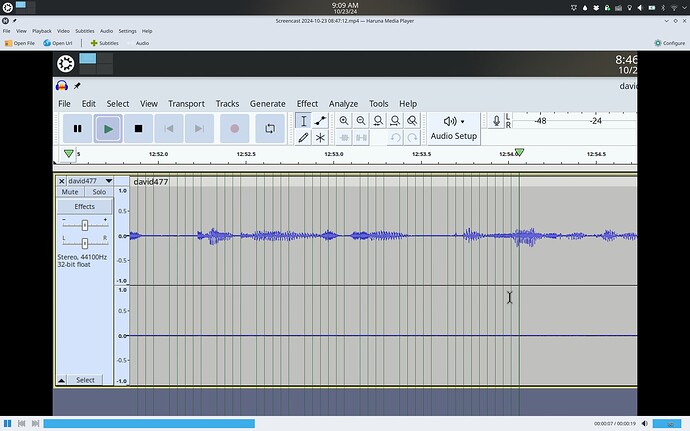Switch desktops via the top panel pager

(26, 7)
